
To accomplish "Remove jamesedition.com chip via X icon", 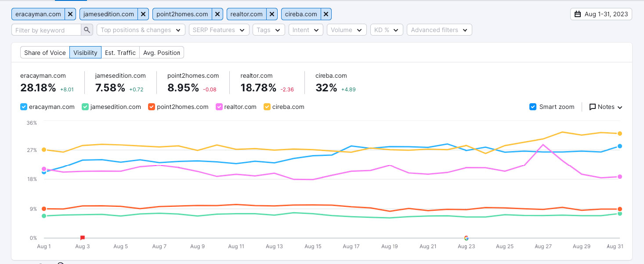I will click(143, 14).
